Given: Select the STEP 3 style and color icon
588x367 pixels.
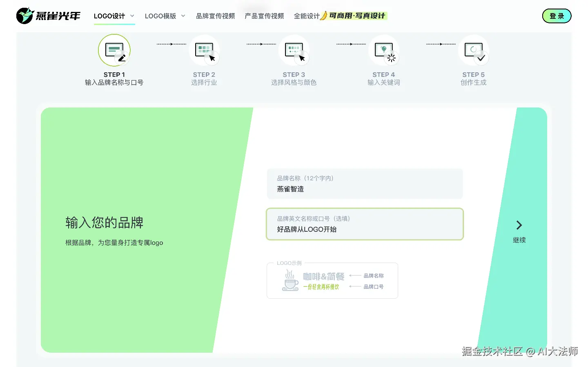Looking at the screenshot, I should (294, 50).
